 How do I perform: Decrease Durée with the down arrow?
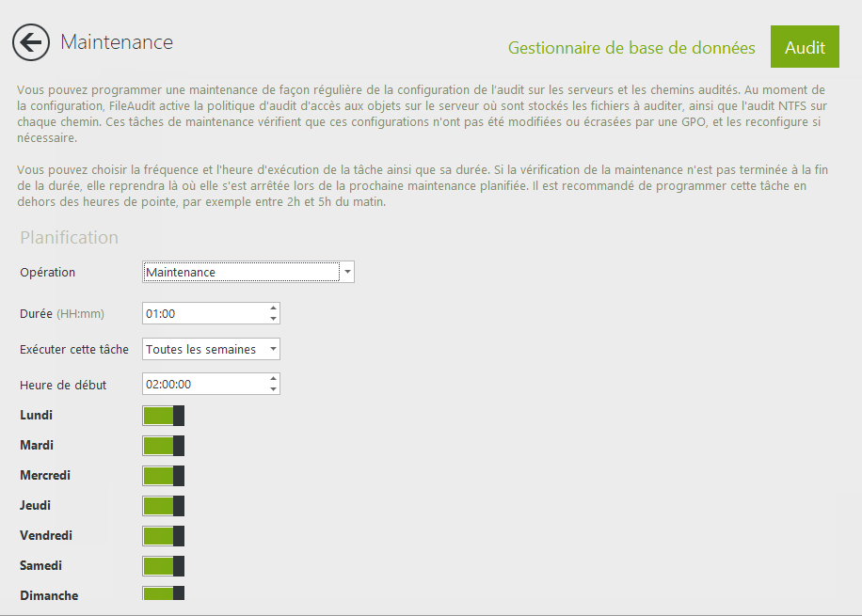[273, 319]
